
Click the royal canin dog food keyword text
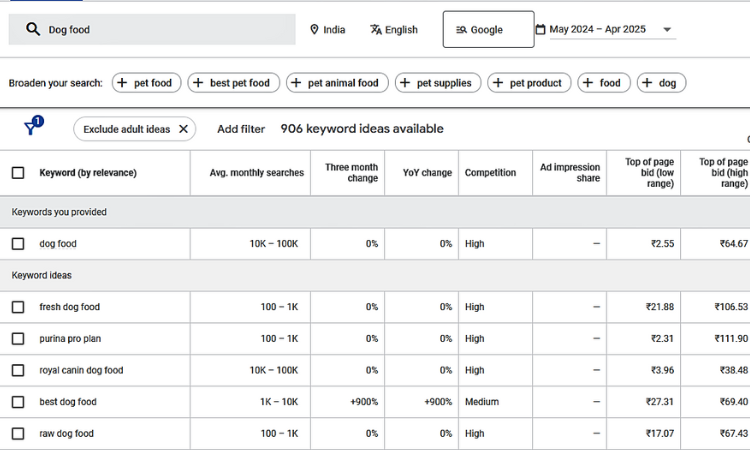coord(81,370)
